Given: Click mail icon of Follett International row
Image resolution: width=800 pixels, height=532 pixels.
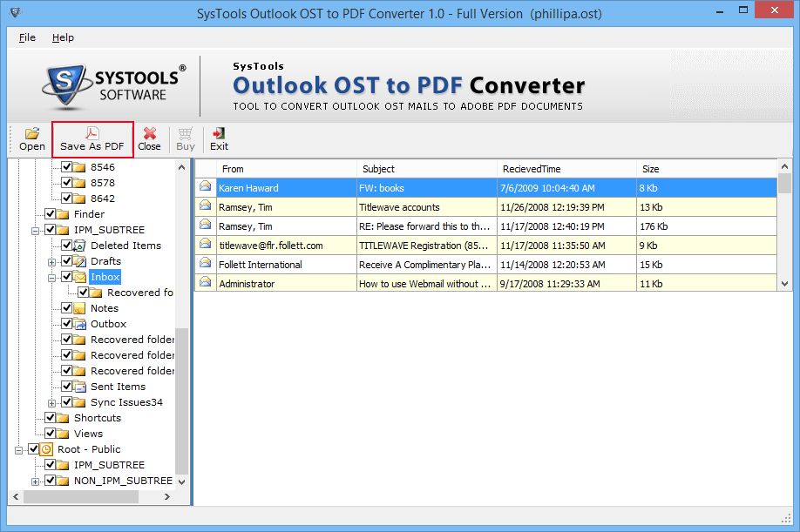Looking at the screenshot, I should [205, 264].
